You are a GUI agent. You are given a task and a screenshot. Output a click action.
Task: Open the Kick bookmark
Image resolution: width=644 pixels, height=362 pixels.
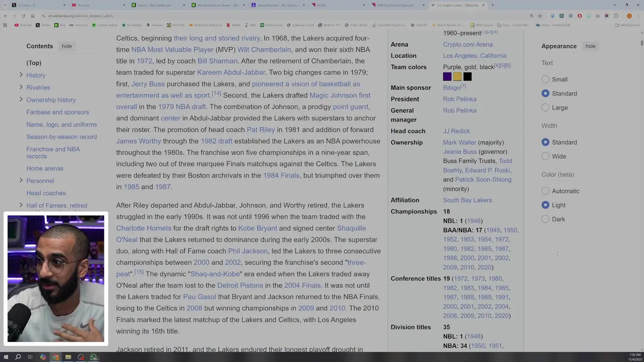click(x=60, y=25)
